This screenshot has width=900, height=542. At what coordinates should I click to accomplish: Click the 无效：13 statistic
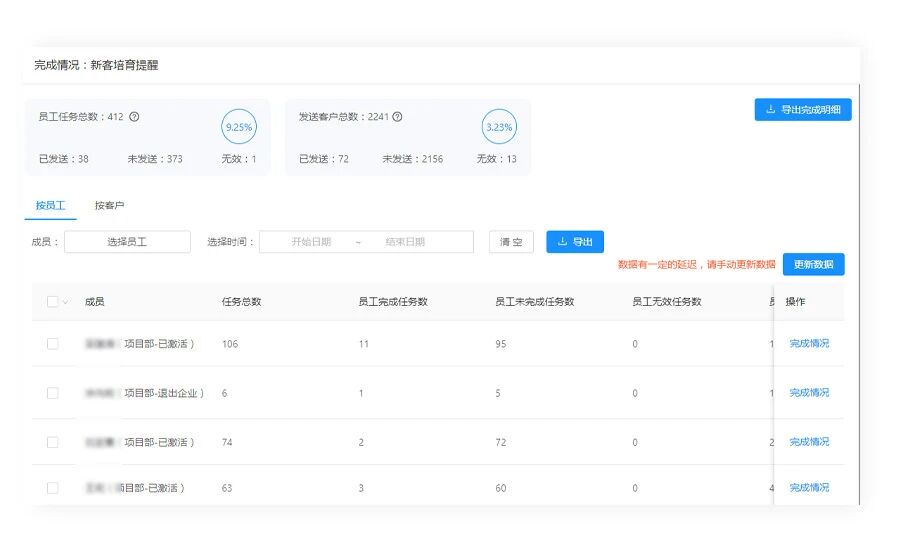[496, 159]
